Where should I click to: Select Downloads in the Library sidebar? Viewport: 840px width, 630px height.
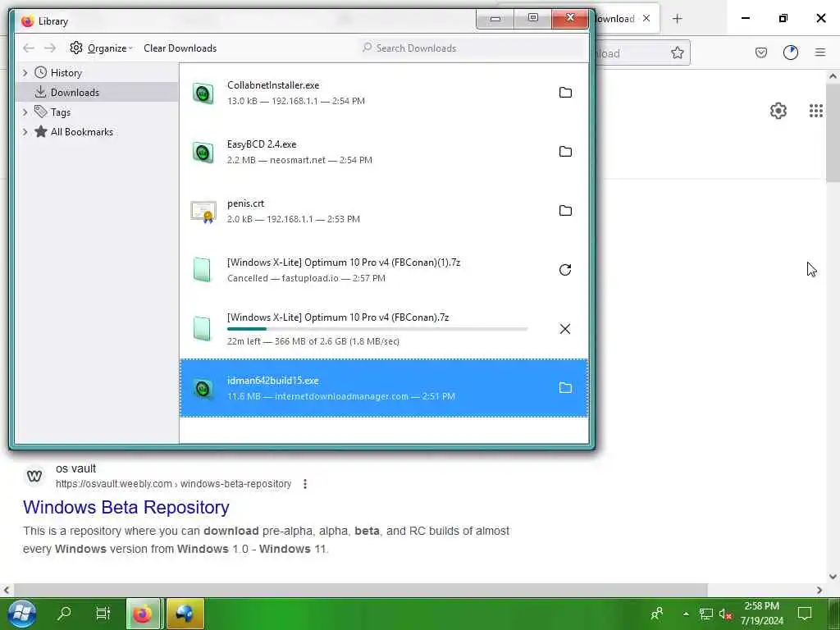97,92
